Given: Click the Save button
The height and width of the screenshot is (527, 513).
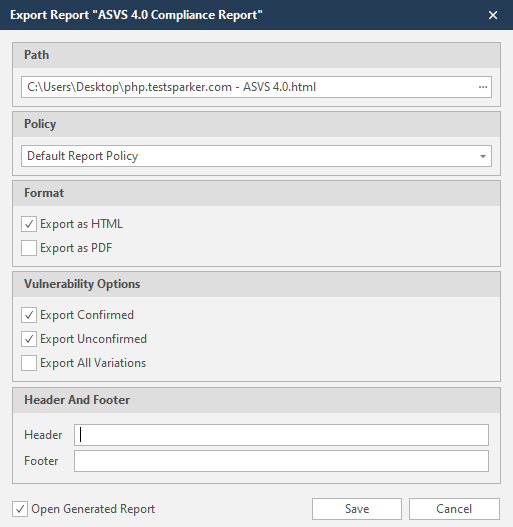Looking at the screenshot, I should (x=357, y=509).
